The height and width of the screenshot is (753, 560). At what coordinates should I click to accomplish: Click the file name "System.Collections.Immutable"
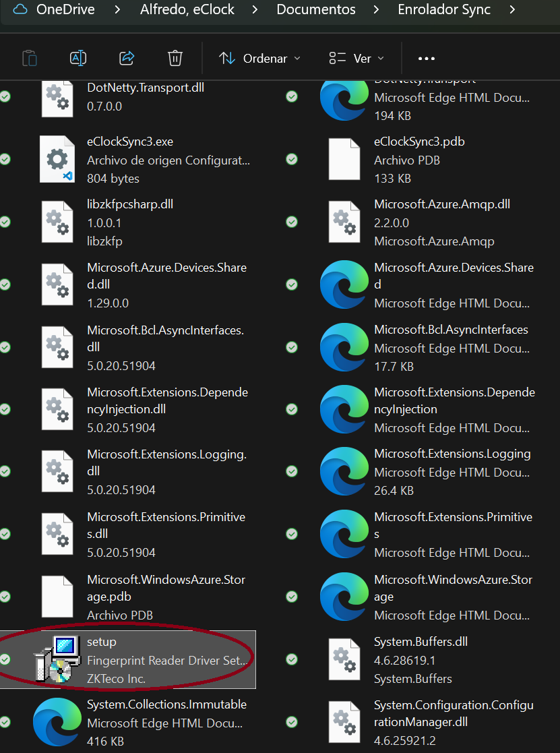pyautogui.click(x=167, y=704)
